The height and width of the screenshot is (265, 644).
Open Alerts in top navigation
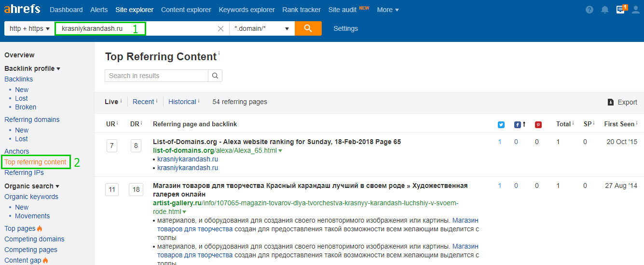(99, 10)
